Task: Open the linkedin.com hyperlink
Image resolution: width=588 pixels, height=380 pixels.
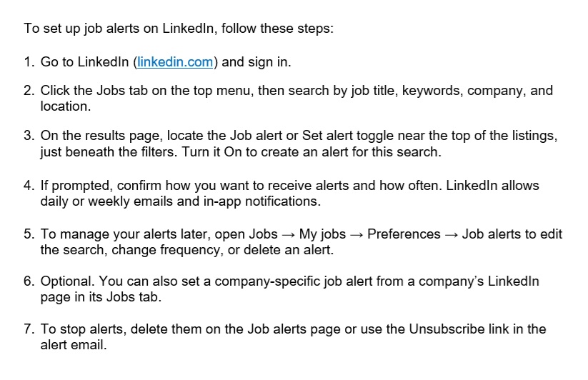Action: 174,62
